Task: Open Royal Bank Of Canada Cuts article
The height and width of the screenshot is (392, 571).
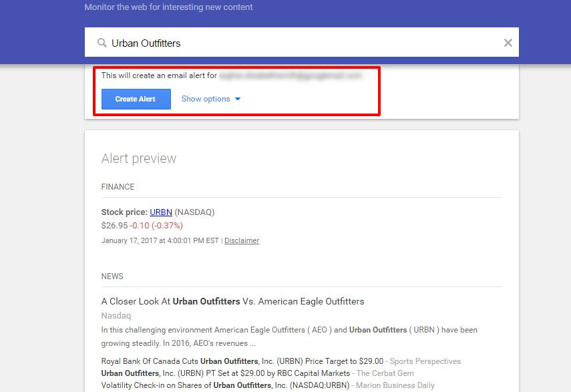Action: (242, 361)
